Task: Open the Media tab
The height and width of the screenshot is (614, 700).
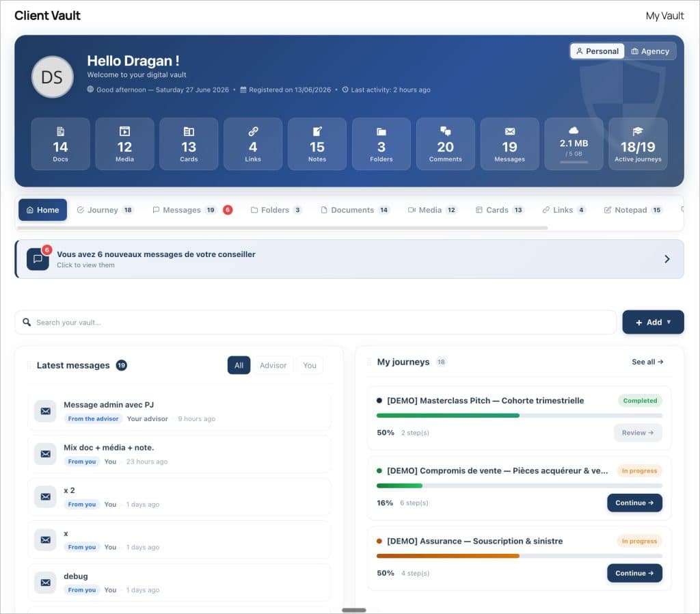Action: 432,210
